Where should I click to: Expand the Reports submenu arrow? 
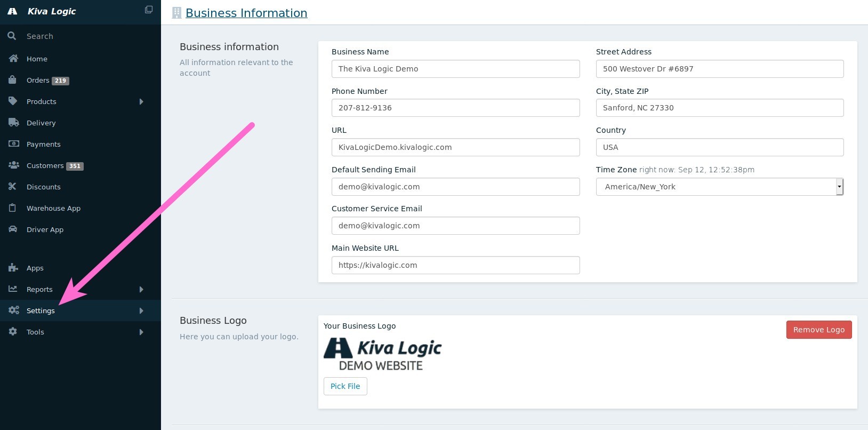(141, 289)
